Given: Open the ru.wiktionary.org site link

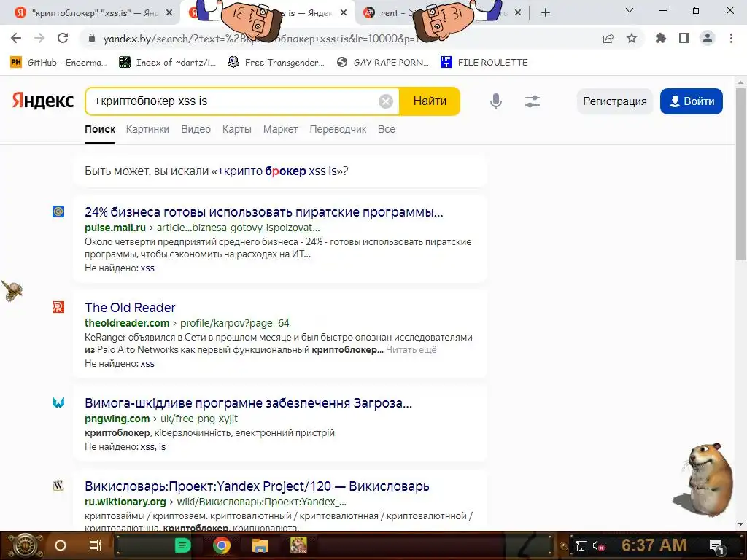Looking at the screenshot, I should tap(125, 502).
